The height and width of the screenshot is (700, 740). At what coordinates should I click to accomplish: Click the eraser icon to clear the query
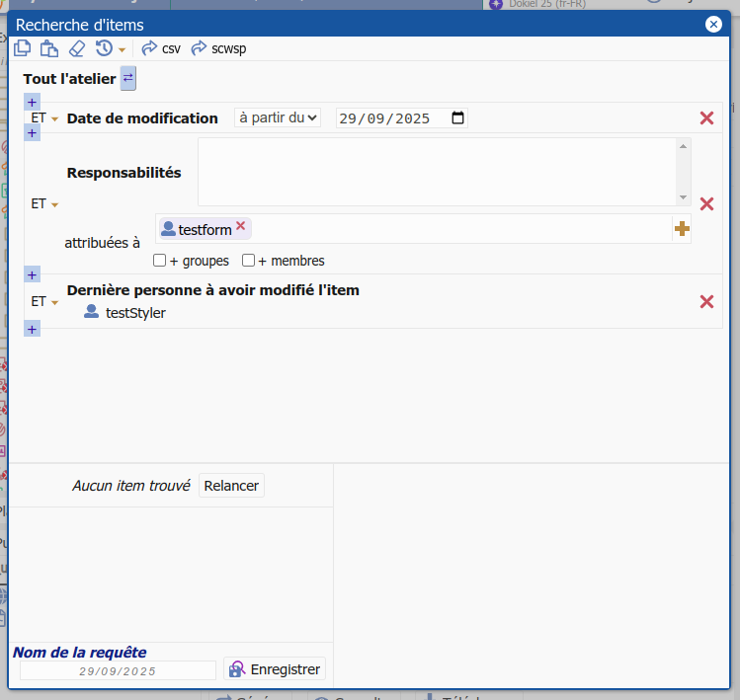(x=77, y=47)
